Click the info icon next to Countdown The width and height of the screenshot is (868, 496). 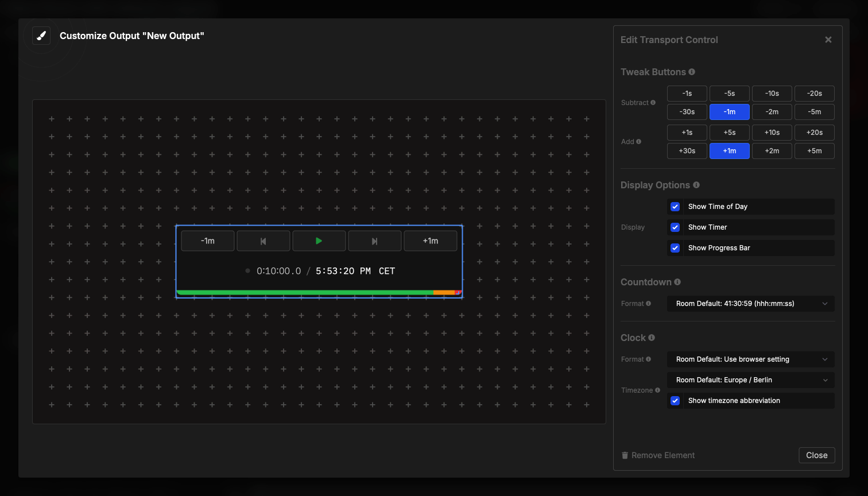[x=677, y=282]
